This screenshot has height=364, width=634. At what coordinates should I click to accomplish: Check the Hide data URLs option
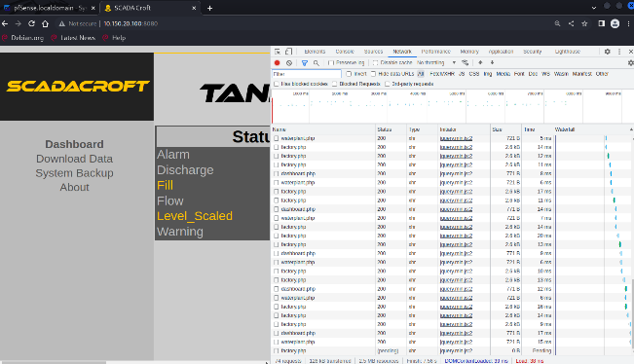(x=373, y=74)
